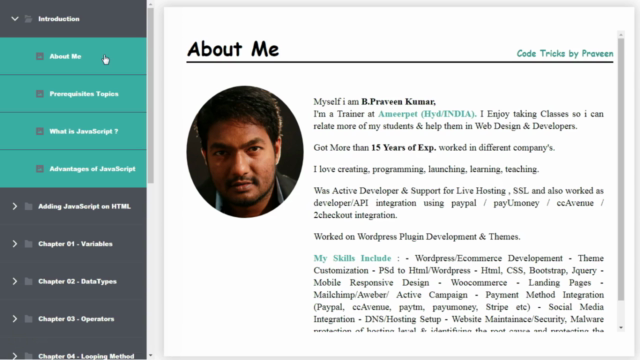Viewport: 640px width, 360px height.
Task: Click the About Me page heading
Action: coord(233,49)
